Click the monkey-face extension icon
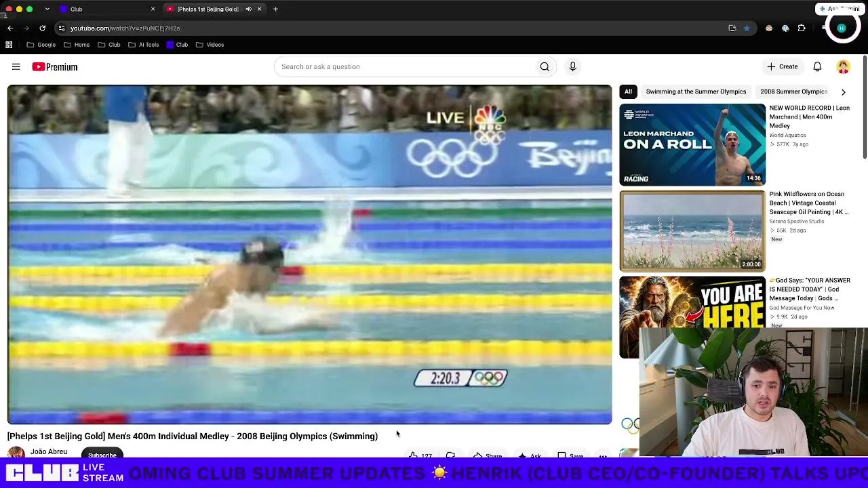The image size is (868, 488). coord(769,28)
